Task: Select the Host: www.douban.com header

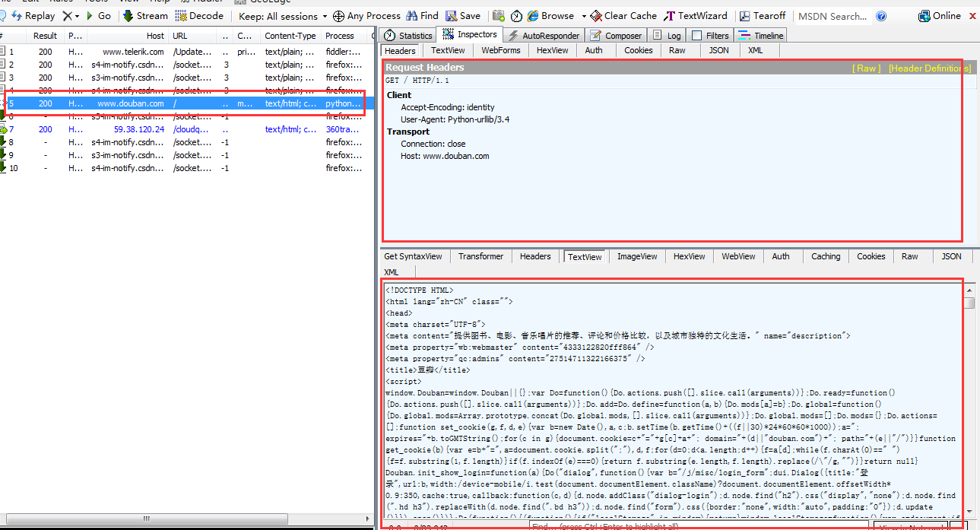Action: 445,156
